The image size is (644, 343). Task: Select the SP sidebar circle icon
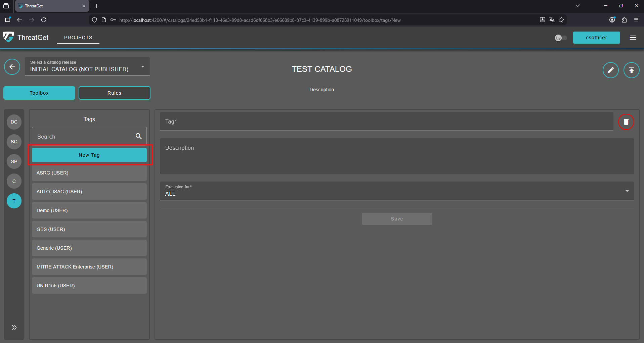(x=14, y=161)
